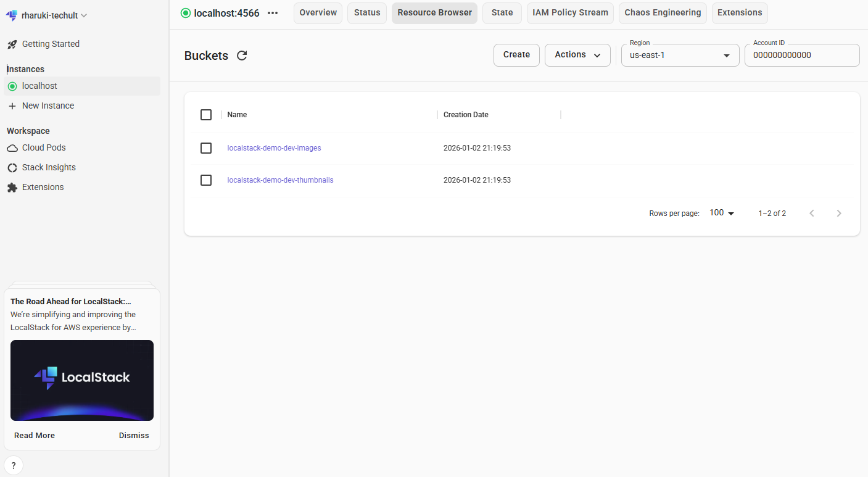Check the localstack-demo-dev-images row checkbox
The width and height of the screenshot is (868, 477).
206,148
